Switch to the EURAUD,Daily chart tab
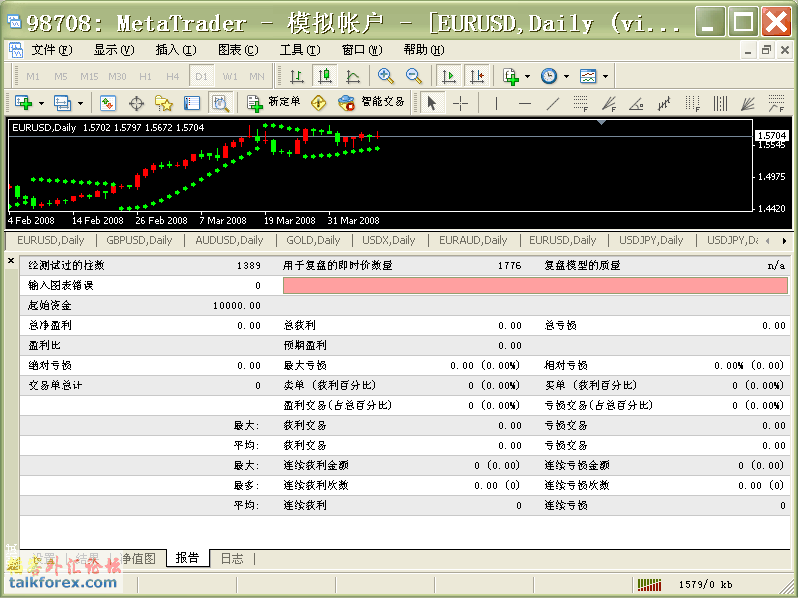798x598 pixels. [473, 240]
